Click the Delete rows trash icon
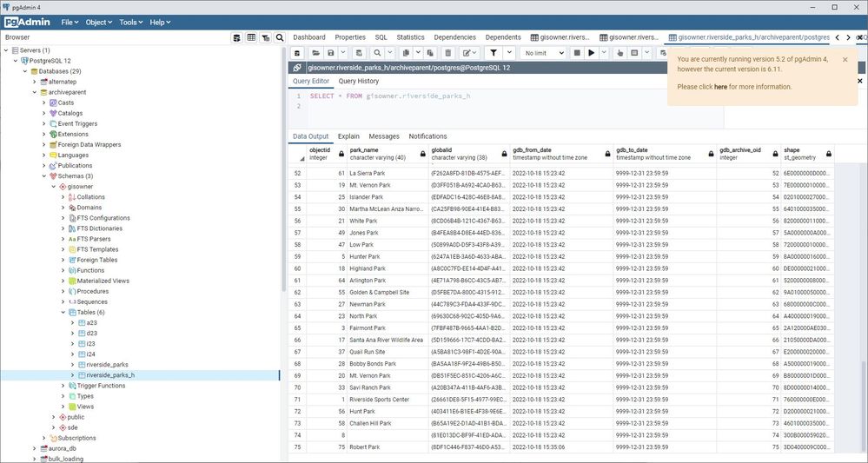This screenshot has width=868, height=463. [447, 53]
